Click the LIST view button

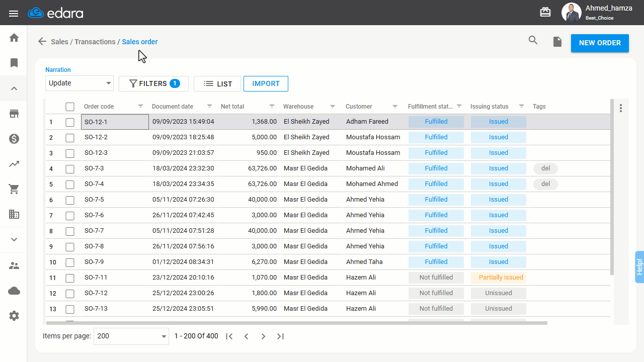[218, 83]
